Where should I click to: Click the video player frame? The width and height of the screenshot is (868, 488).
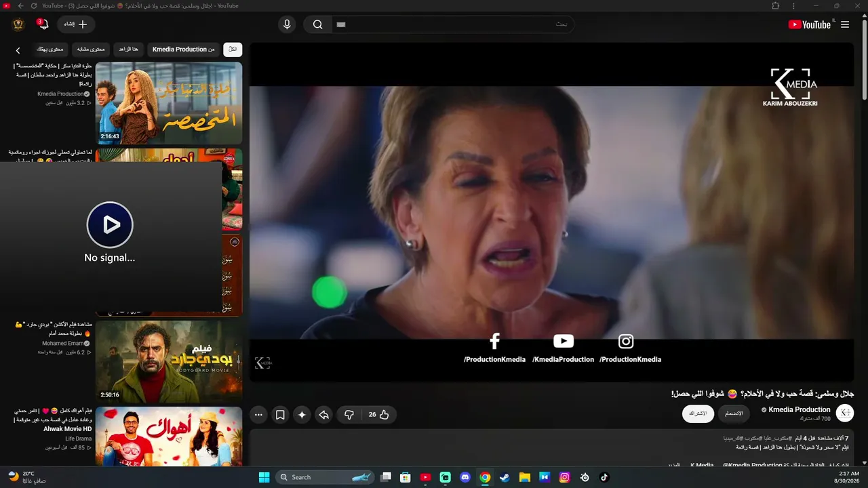551,212
